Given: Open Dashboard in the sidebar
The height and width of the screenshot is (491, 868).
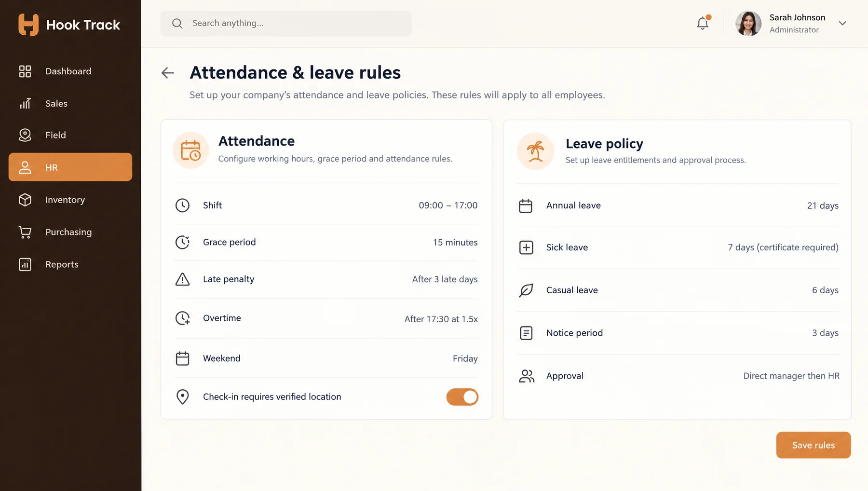Looking at the screenshot, I should (70, 71).
